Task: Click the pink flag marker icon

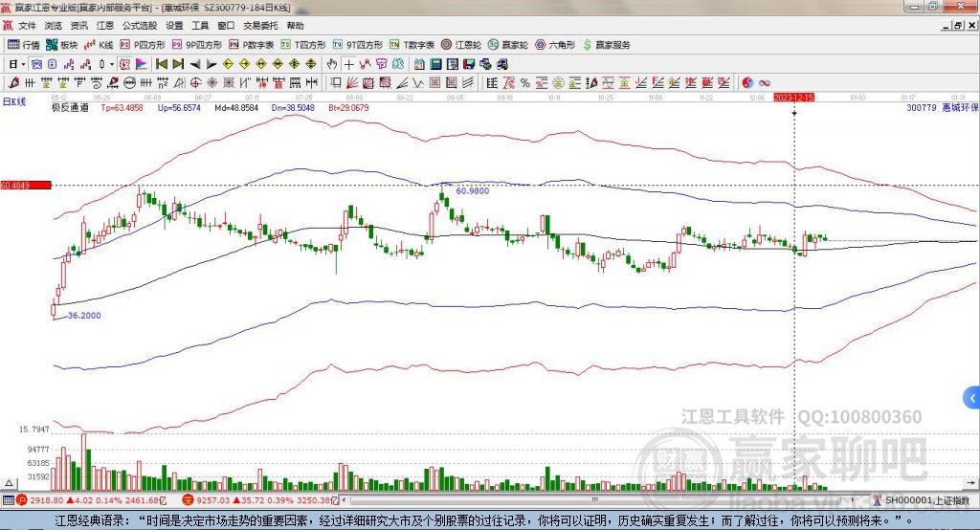Action: [142, 64]
